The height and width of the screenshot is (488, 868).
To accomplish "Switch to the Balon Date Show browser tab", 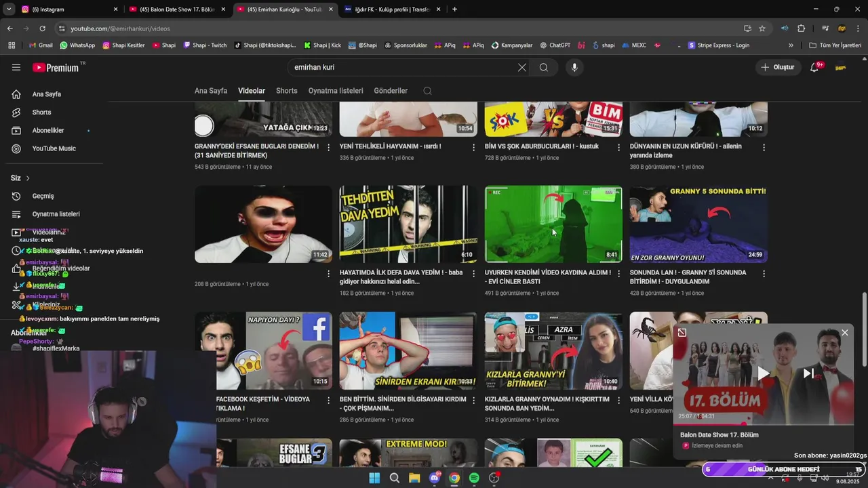I will [177, 9].
